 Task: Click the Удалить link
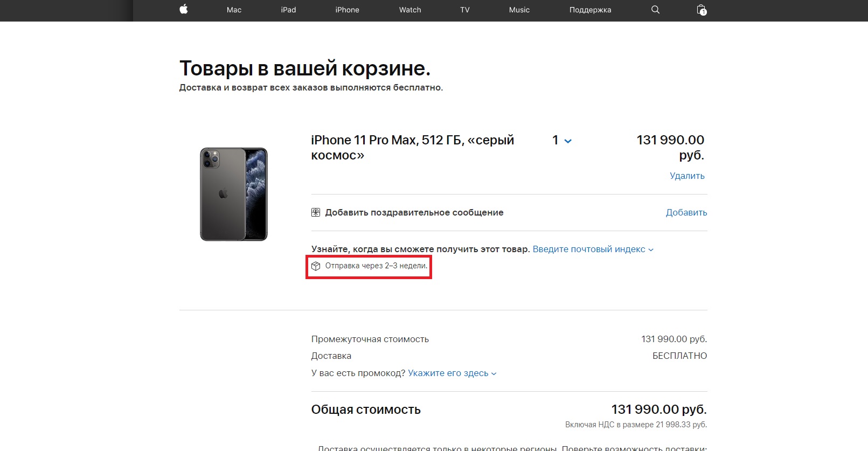click(687, 176)
